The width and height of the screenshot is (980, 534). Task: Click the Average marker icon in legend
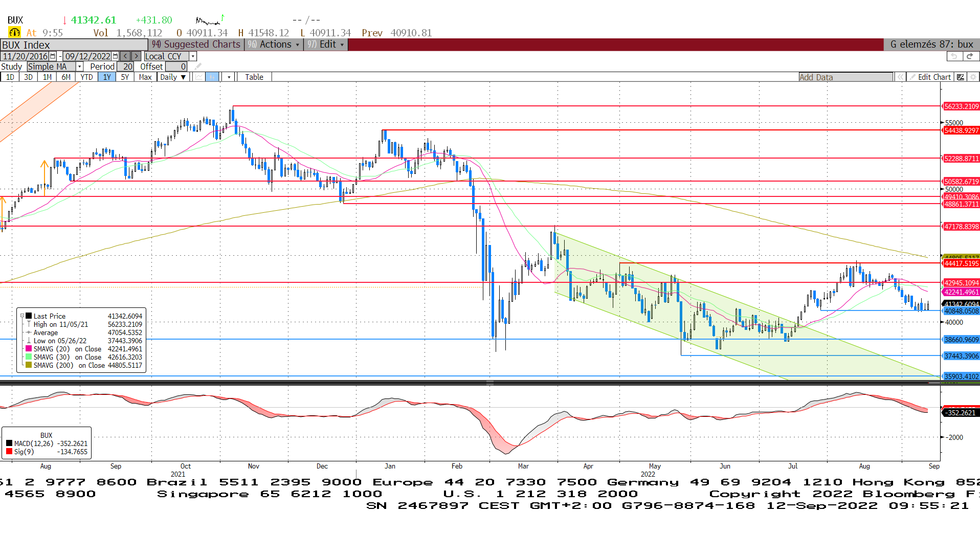pos(29,332)
